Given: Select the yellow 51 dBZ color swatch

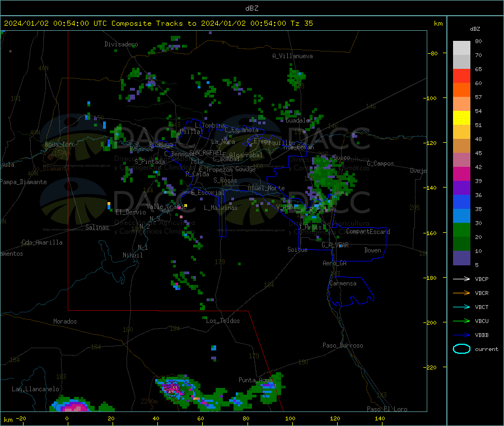Looking at the screenshot, I should (461, 118).
